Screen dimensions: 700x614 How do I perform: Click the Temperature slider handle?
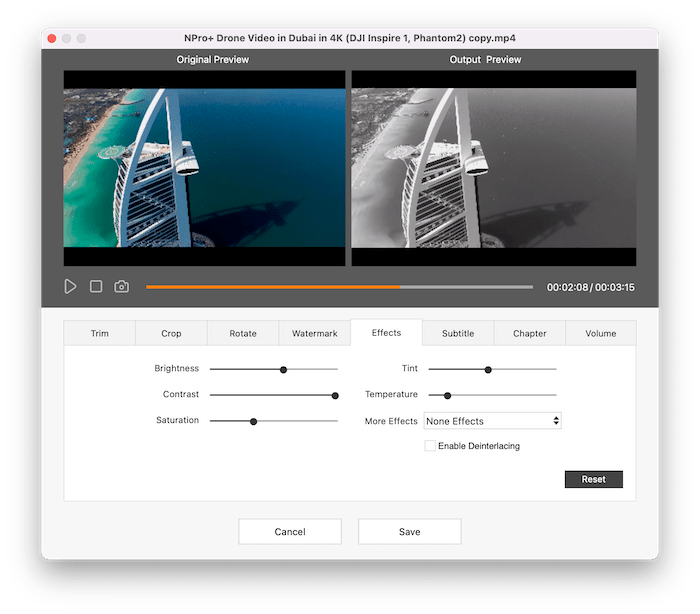(x=447, y=395)
